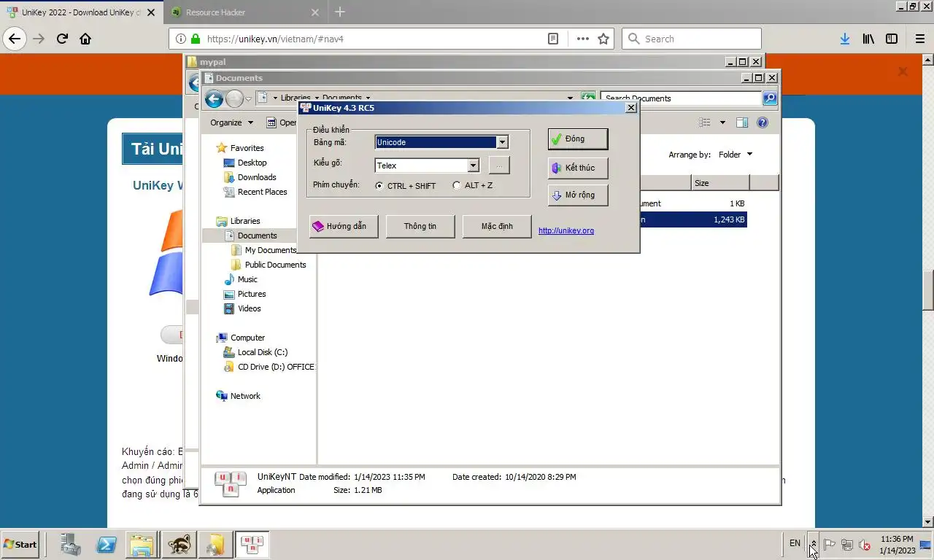Click browser back arrow
The height and width of the screenshot is (560, 934).
click(x=15, y=39)
